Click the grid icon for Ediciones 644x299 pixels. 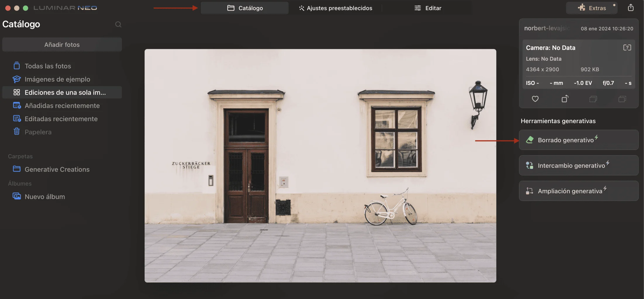[17, 92]
